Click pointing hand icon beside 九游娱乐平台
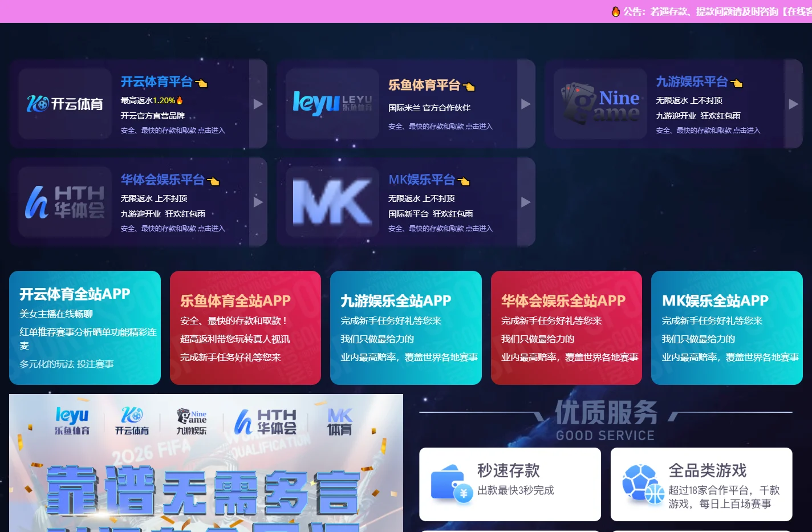The height and width of the screenshot is (532, 812). point(737,83)
